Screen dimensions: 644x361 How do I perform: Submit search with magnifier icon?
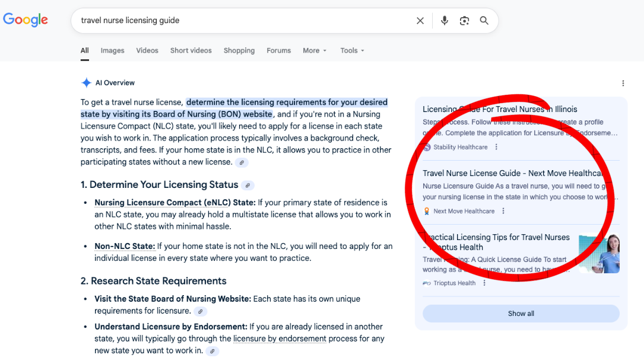(484, 21)
